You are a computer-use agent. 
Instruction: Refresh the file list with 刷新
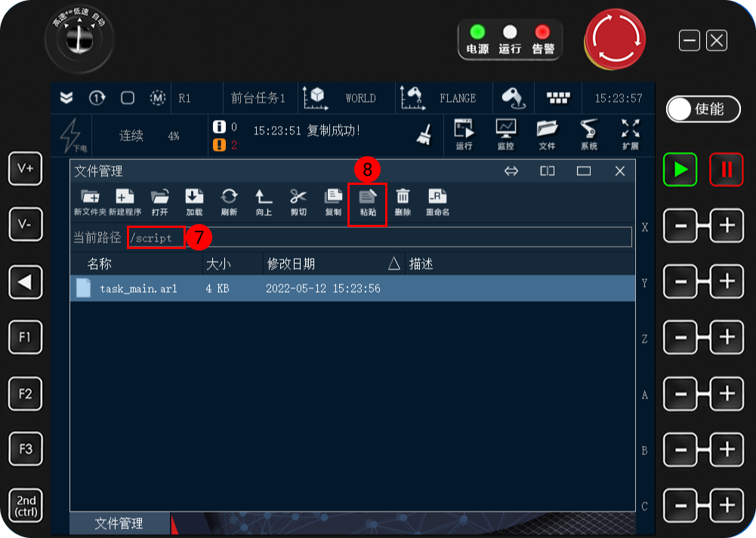coord(228,199)
